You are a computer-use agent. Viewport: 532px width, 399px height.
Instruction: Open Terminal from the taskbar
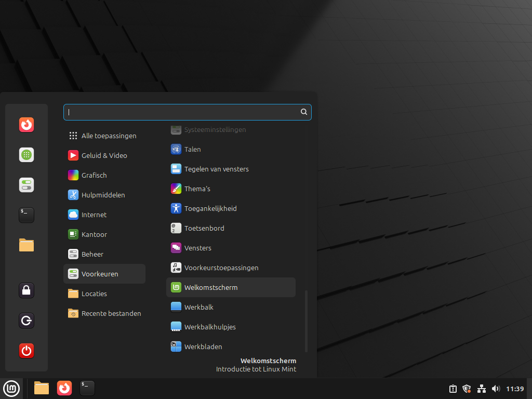tap(87, 388)
